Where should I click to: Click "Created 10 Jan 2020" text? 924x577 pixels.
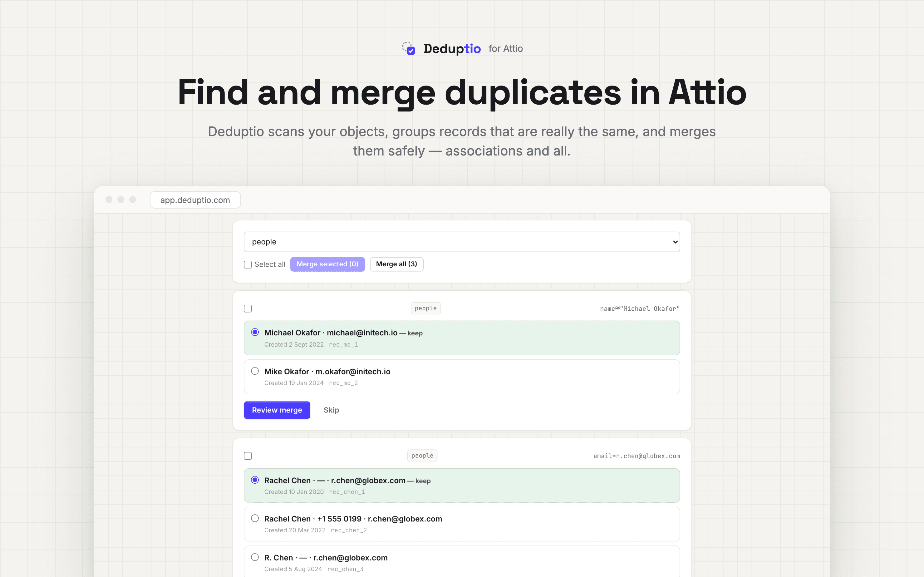click(x=294, y=492)
